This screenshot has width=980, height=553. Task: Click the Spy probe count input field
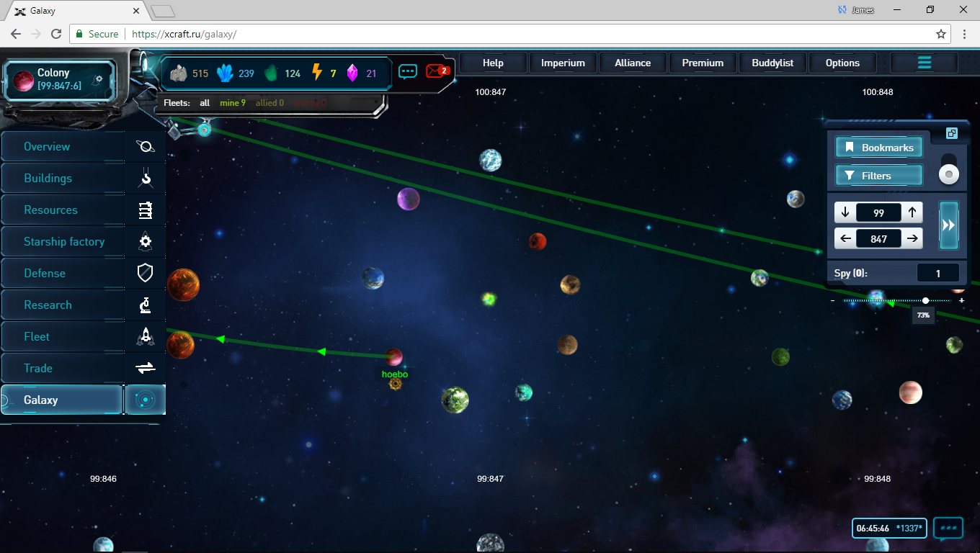(x=937, y=273)
